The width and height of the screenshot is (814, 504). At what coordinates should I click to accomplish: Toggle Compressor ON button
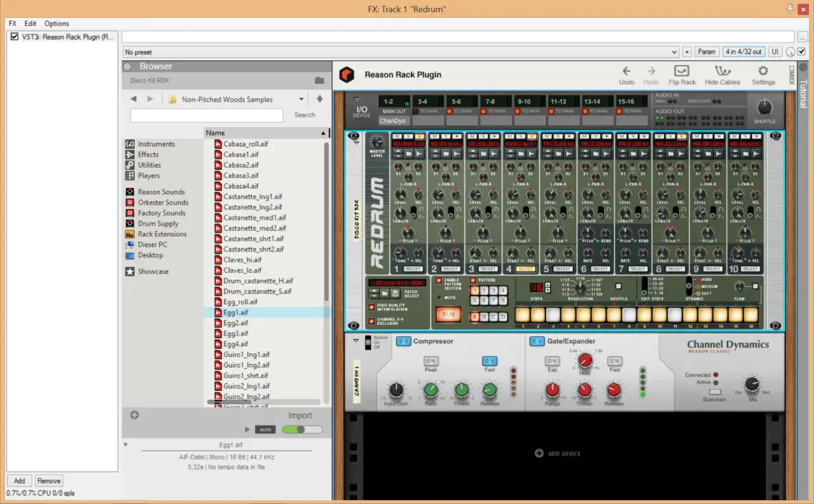click(403, 341)
